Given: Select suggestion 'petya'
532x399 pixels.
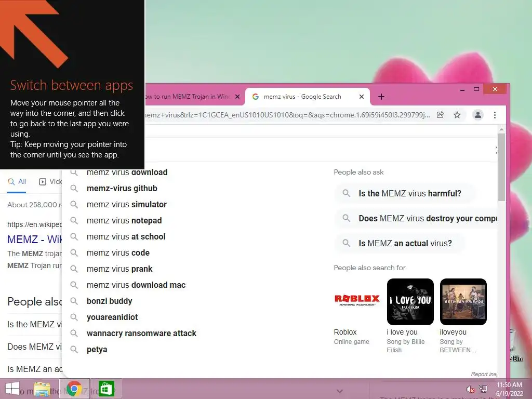Looking at the screenshot, I should pos(97,350).
